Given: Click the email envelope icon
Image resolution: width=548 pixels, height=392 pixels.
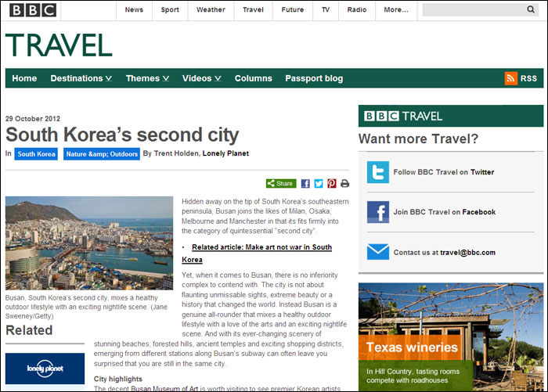Looking at the screenshot, I should (x=378, y=252).
